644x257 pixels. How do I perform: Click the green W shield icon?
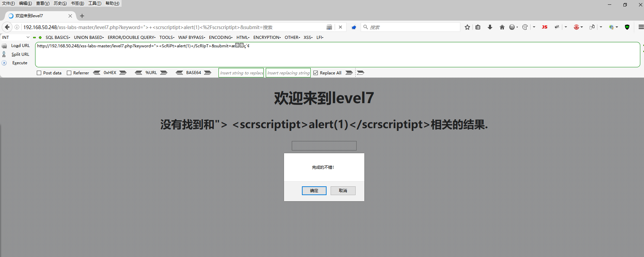pos(627,27)
